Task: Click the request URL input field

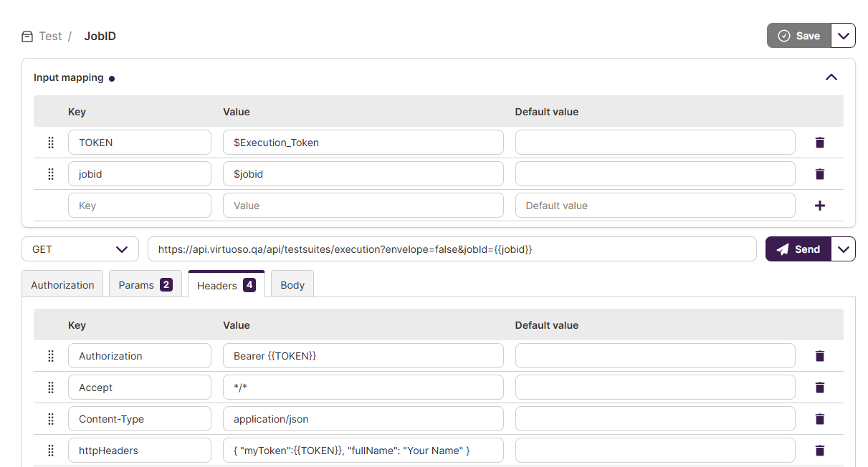Action: tap(452, 249)
